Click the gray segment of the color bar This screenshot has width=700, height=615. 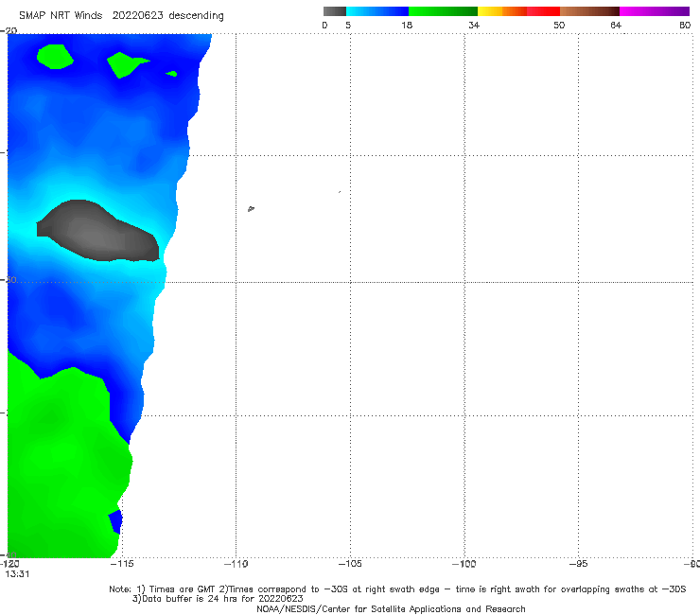pos(334,11)
